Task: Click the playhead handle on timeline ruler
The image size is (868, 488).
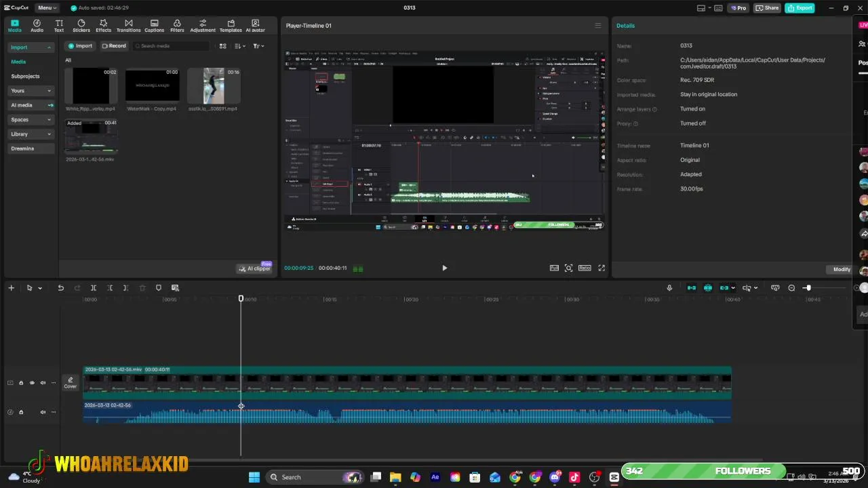Action: tap(241, 299)
